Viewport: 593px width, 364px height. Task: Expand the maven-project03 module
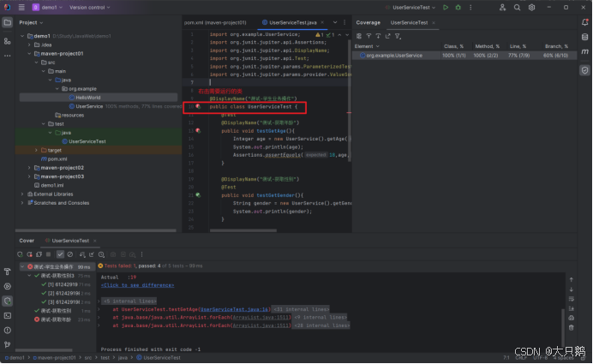pos(29,176)
